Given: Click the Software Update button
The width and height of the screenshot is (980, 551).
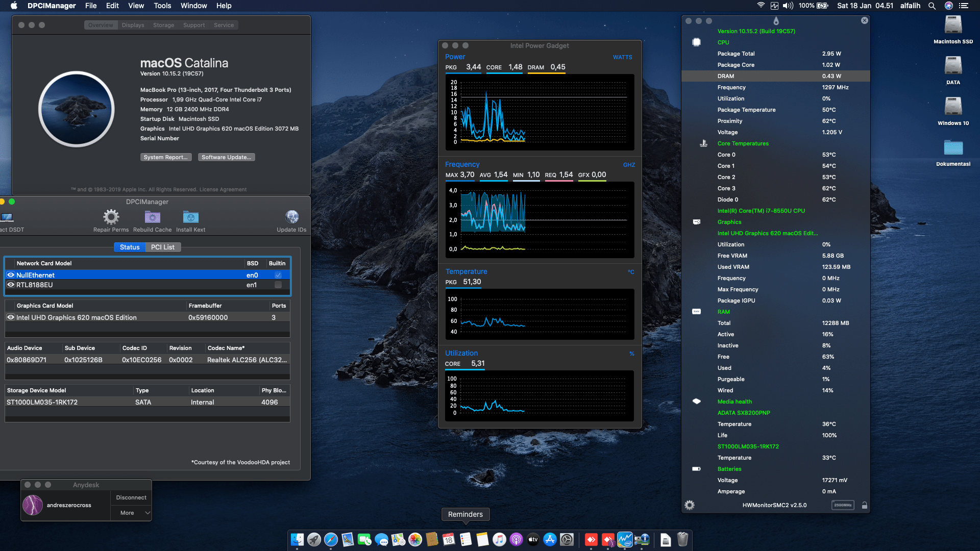Looking at the screenshot, I should (226, 157).
